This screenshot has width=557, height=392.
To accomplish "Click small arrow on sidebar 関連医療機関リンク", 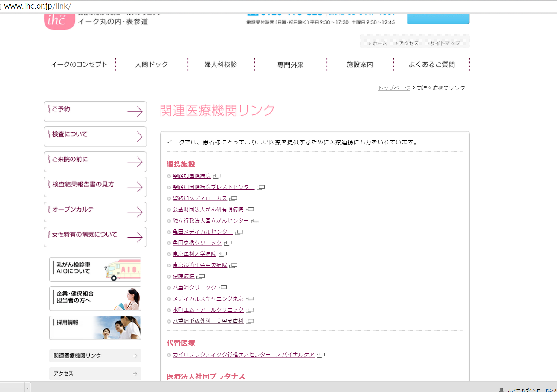I will pyautogui.click(x=135, y=356).
